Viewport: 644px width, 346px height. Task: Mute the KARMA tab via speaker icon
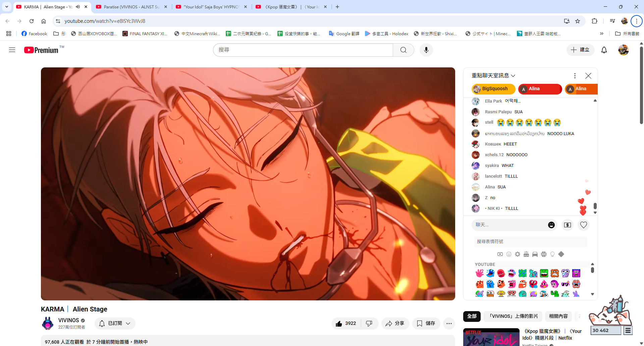(78, 7)
